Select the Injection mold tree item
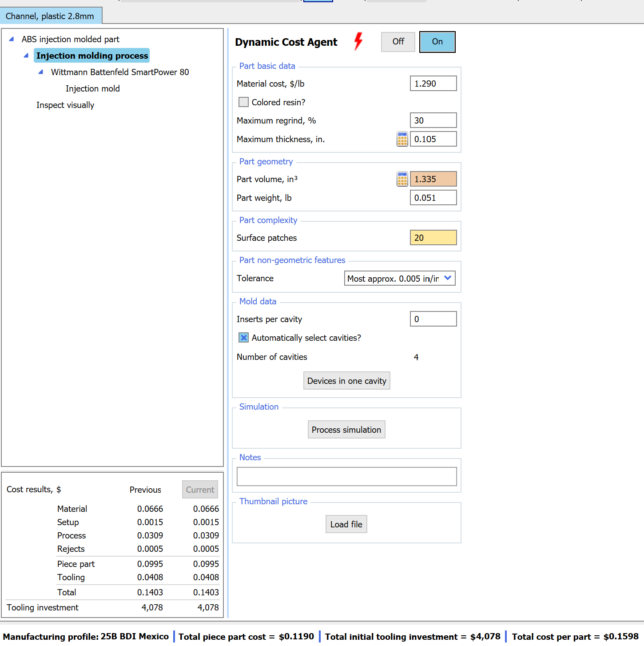Image resolution: width=644 pixels, height=646 pixels. pyautogui.click(x=92, y=88)
